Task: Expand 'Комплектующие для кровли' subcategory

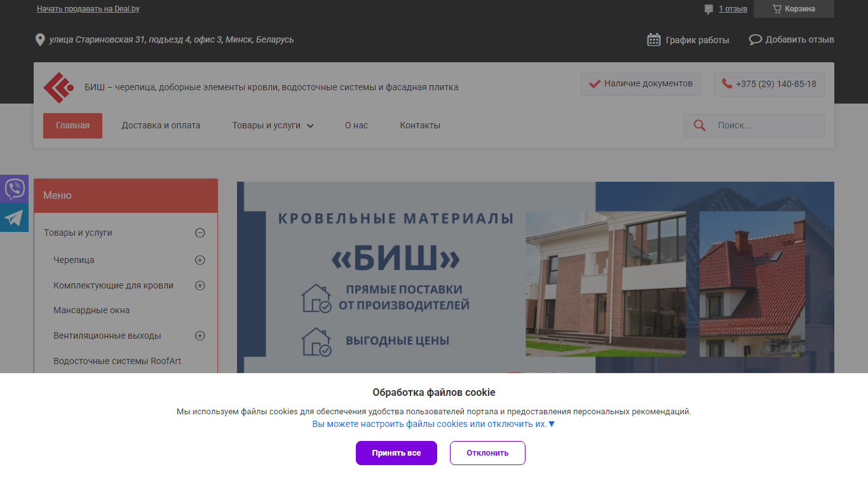Action: 200,285
